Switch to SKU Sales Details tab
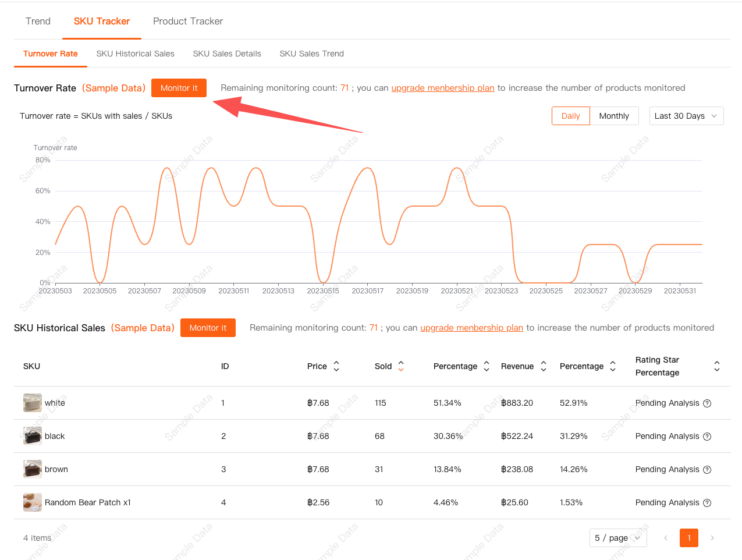 click(x=227, y=54)
